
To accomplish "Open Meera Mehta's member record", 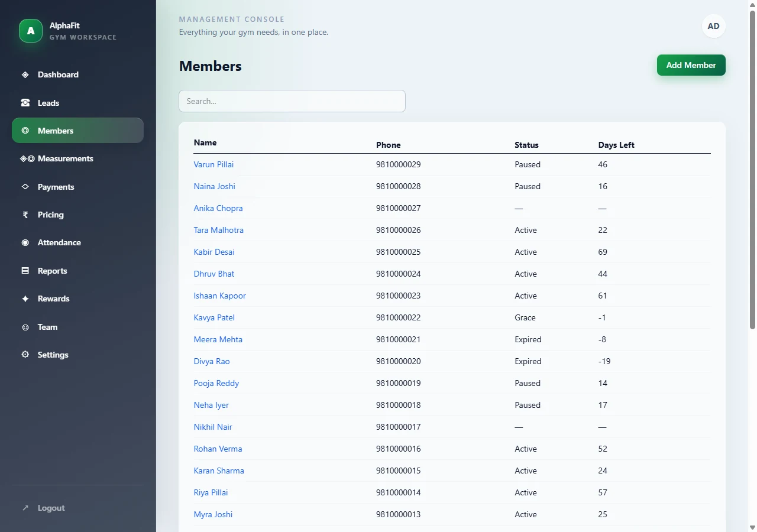I will pyautogui.click(x=218, y=339).
